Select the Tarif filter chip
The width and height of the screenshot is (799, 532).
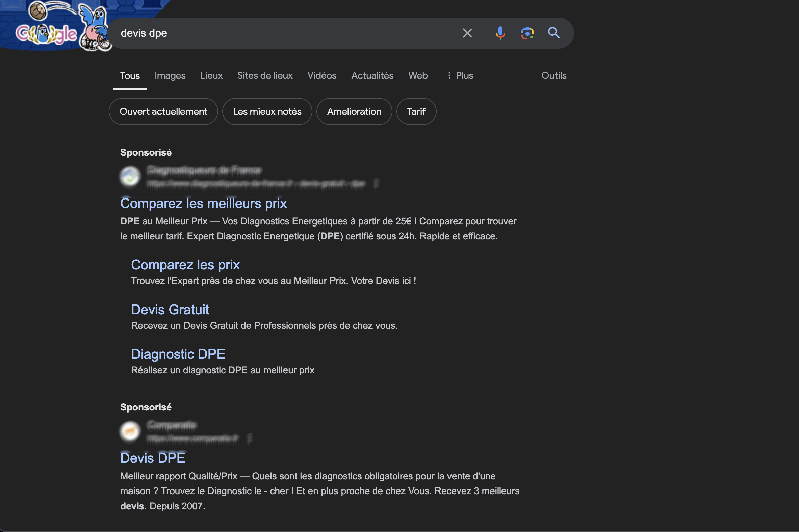tap(416, 111)
